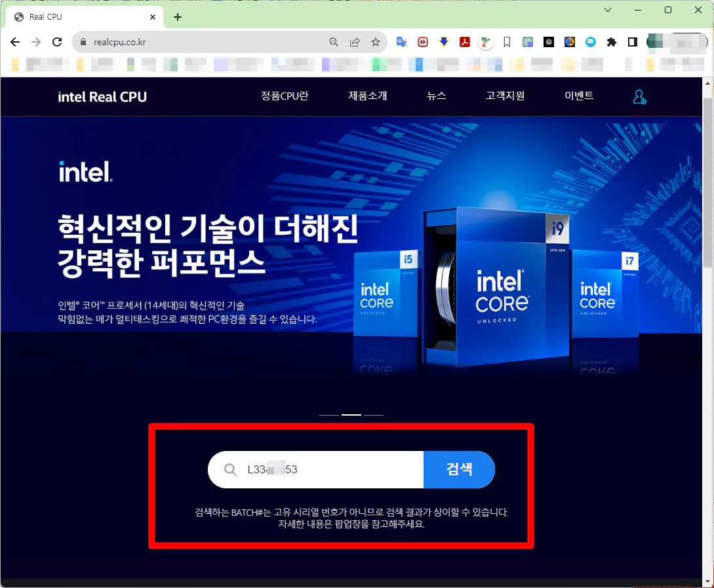Viewport: 714px width, 588px height.
Task: Click the page scrollbar down arrow
Action: [708, 582]
